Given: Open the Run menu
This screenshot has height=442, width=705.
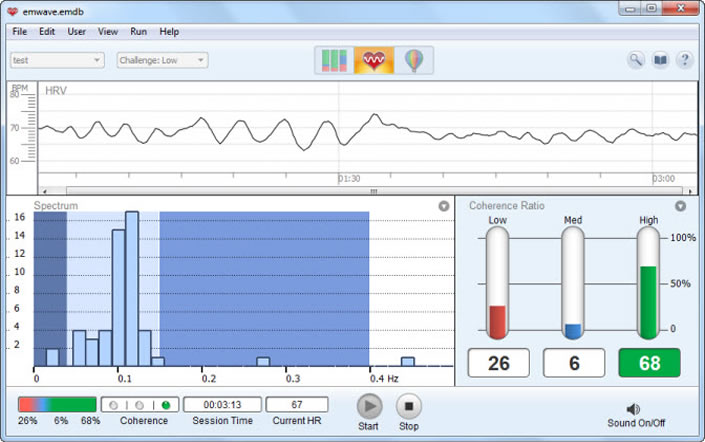Looking at the screenshot, I should pyautogui.click(x=138, y=31).
